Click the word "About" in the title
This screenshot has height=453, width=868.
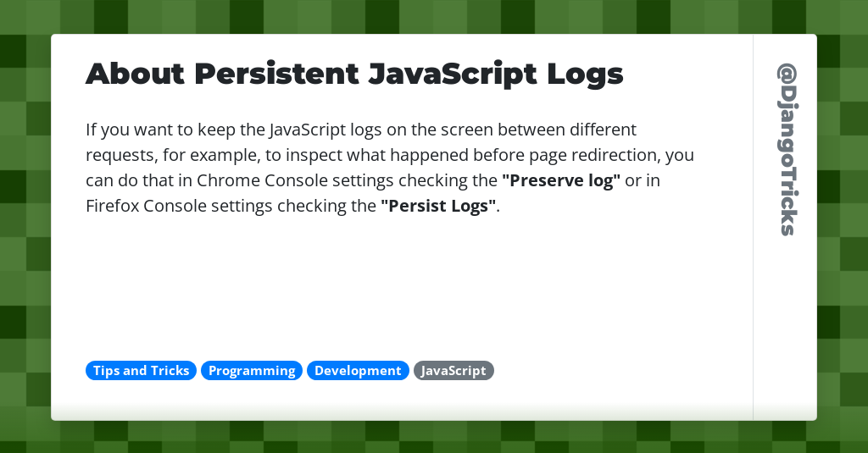click(135, 75)
